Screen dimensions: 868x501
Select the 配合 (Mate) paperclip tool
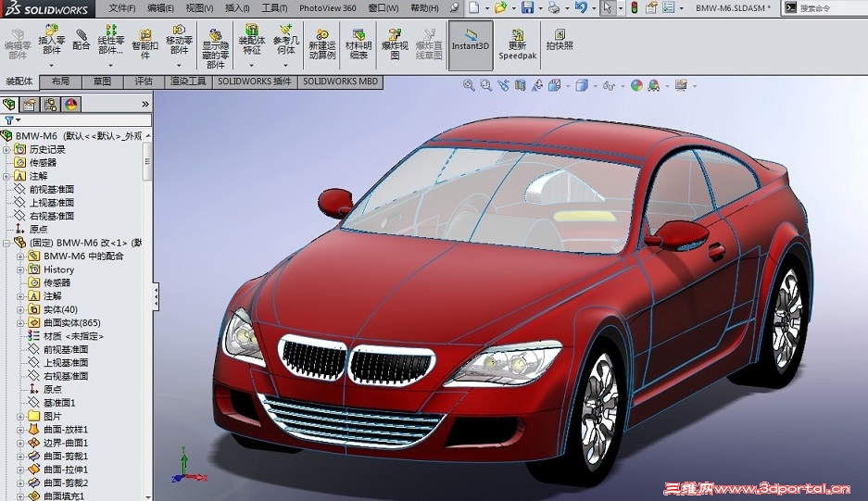point(81,40)
